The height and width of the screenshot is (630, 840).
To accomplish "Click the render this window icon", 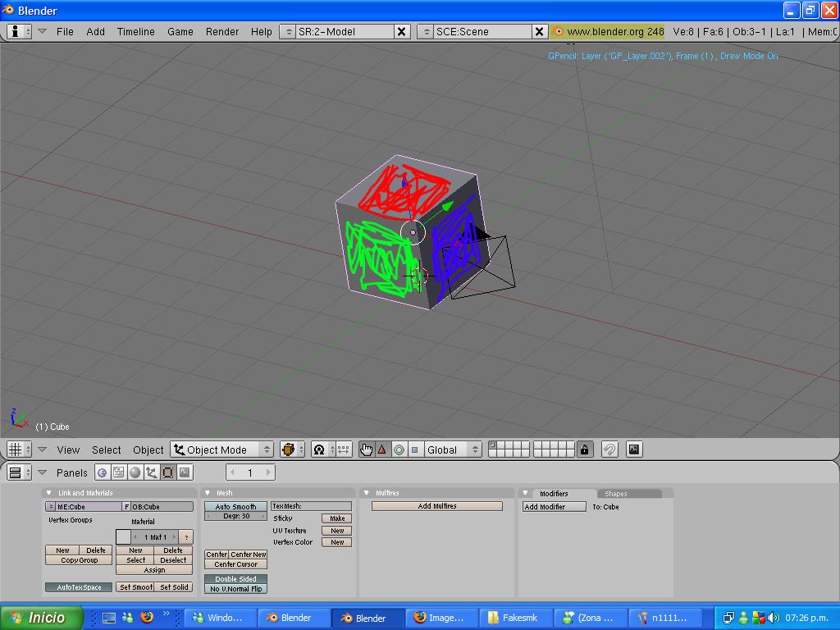I will click(x=634, y=450).
